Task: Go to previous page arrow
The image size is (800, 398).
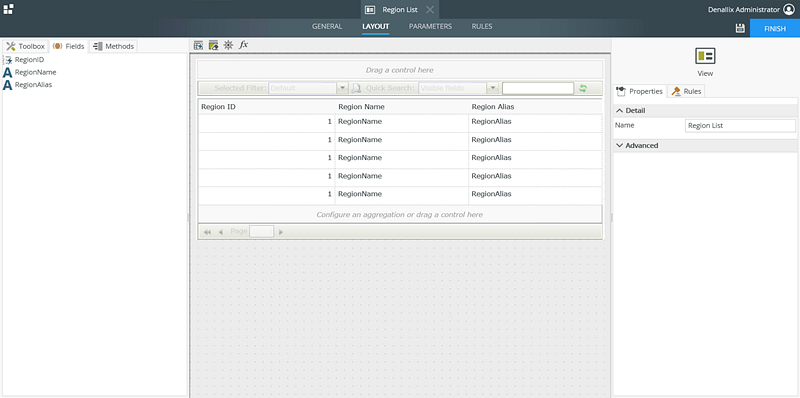Action: pyautogui.click(x=220, y=232)
